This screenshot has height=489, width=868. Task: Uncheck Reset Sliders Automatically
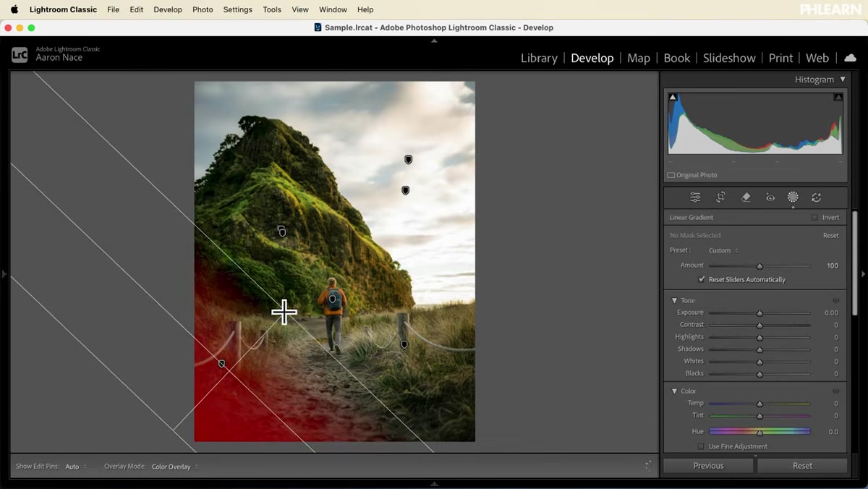(x=701, y=279)
